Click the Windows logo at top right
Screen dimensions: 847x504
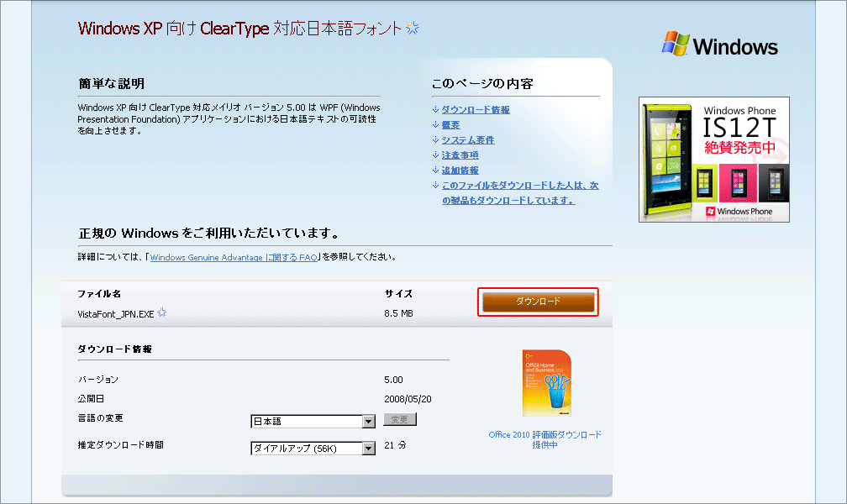point(720,45)
